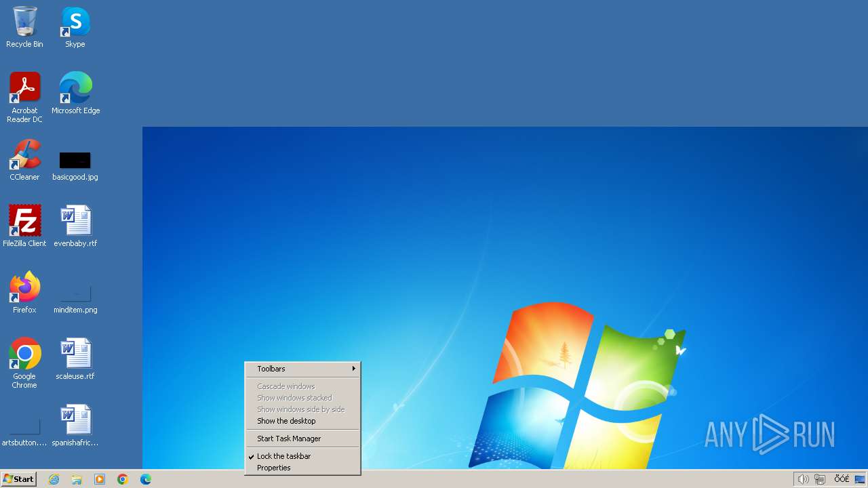Screen dimensions: 868x488
Task: Select the spanishafric document icon
Action: 75,426
